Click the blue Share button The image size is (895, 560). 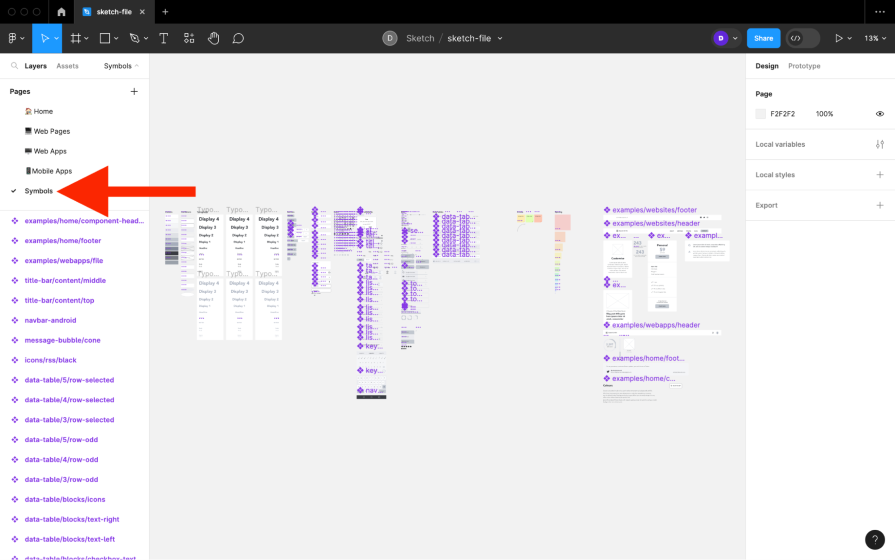(763, 38)
